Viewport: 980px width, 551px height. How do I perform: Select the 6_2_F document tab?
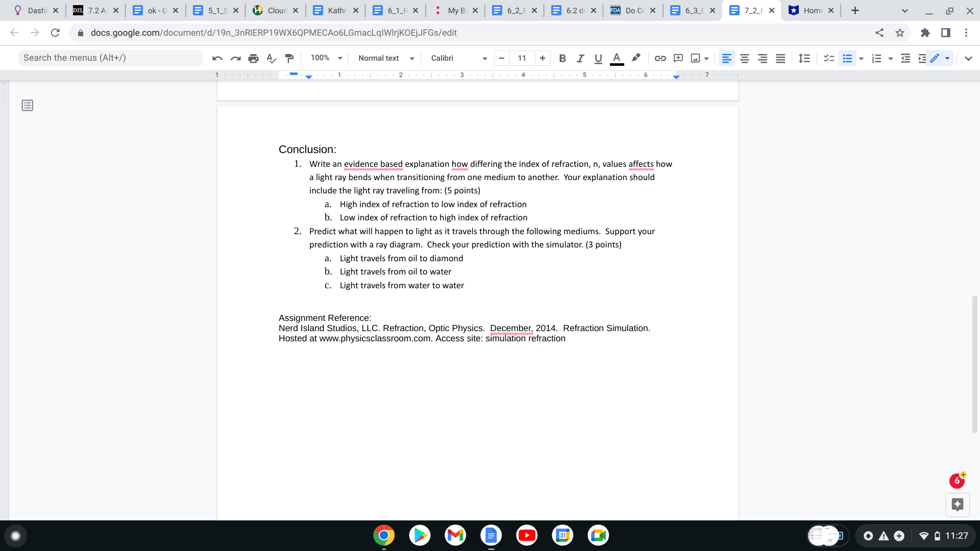click(514, 10)
